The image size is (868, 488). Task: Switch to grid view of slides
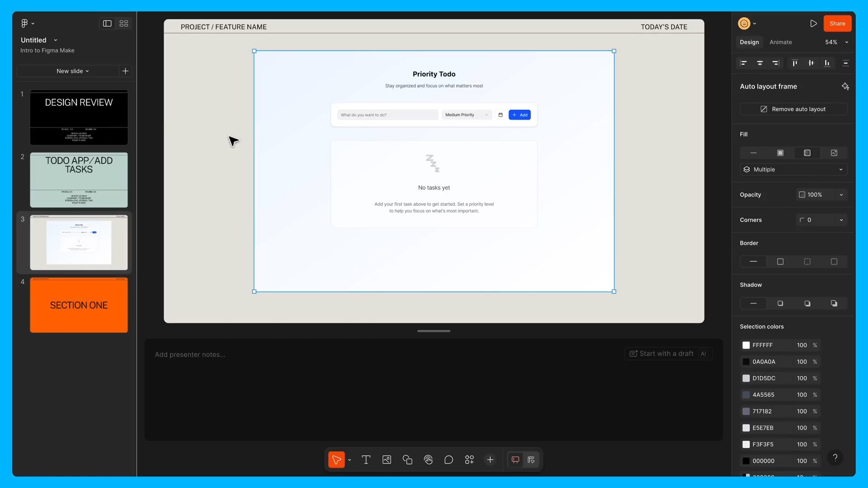click(123, 23)
